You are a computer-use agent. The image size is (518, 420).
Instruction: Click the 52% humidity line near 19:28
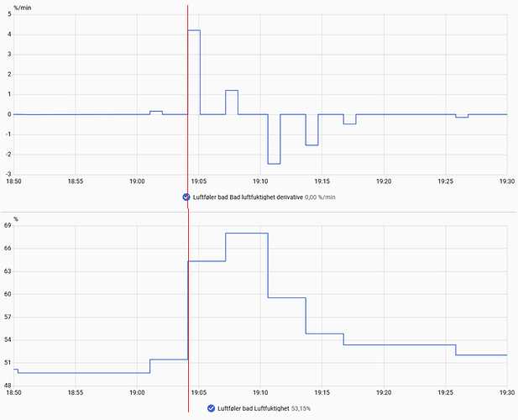click(x=481, y=355)
